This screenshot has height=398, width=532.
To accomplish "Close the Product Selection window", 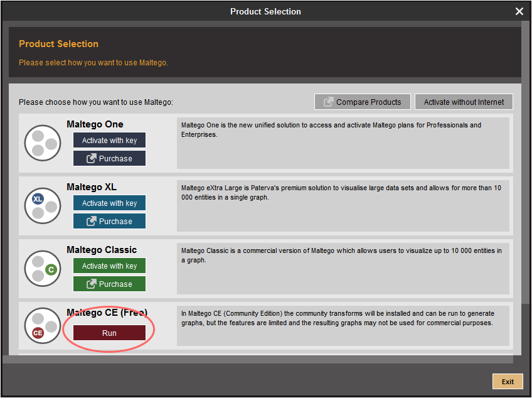I will [519, 11].
